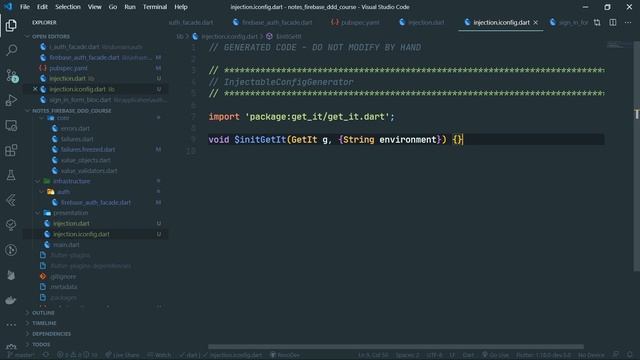The image size is (640, 360).
Task: Place cursor on import get_it line
Action: 301,117
